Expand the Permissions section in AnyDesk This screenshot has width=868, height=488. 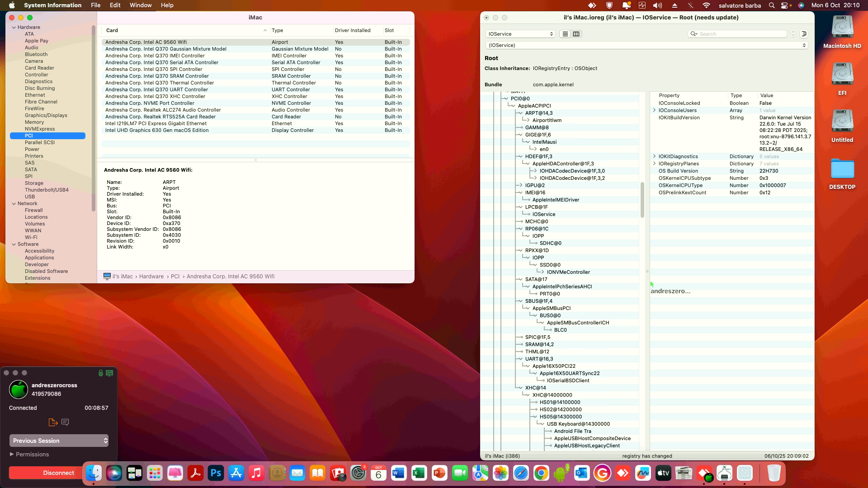point(12,454)
